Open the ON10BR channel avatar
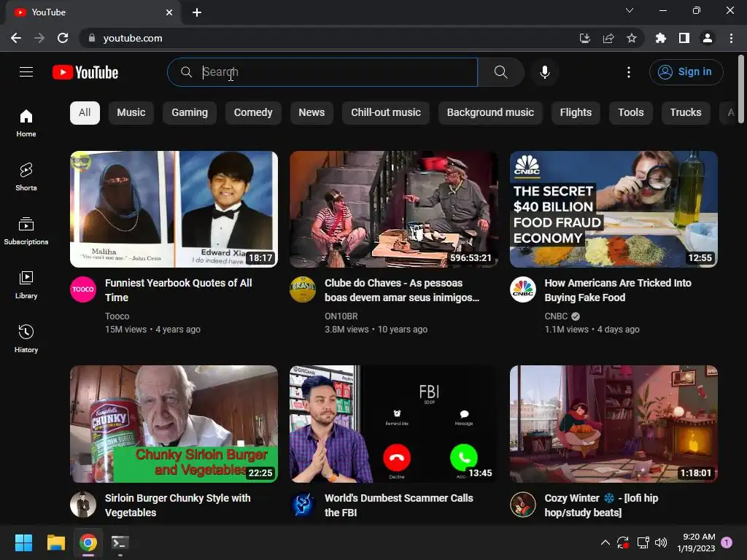 (x=303, y=289)
